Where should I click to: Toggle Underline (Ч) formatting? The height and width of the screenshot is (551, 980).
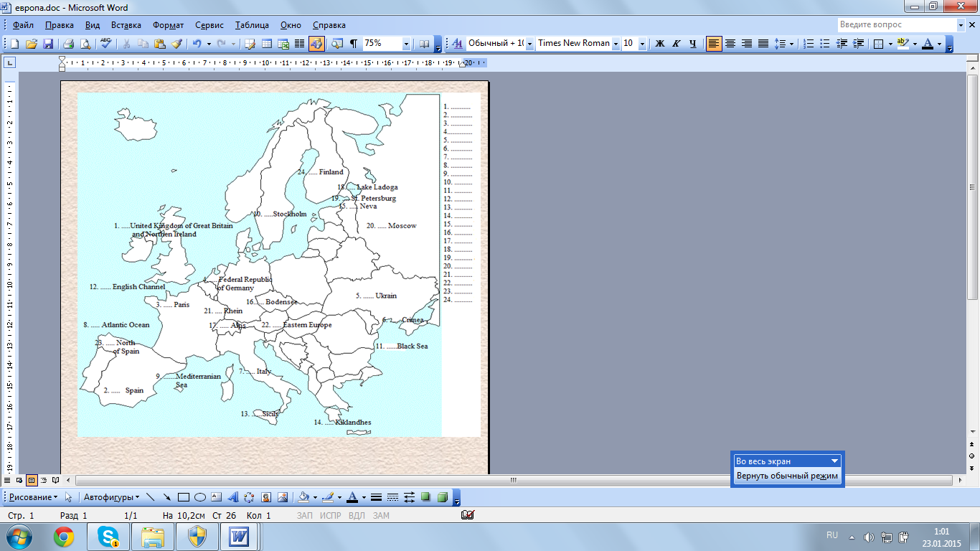693,44
